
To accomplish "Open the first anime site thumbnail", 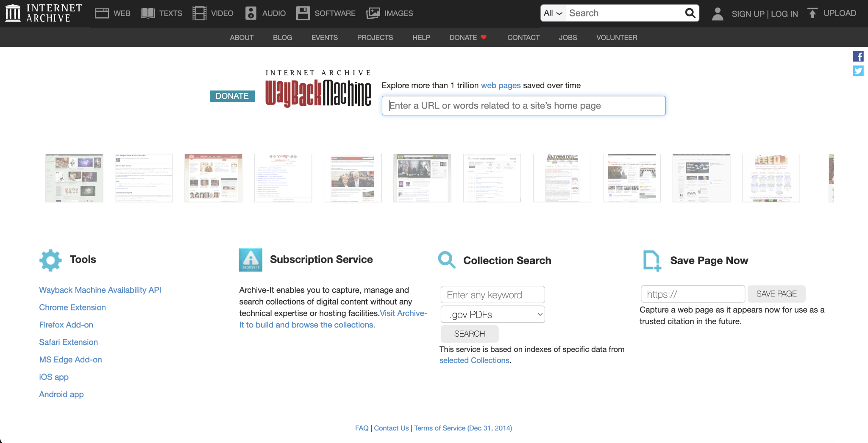I will (x=74, y=178).
